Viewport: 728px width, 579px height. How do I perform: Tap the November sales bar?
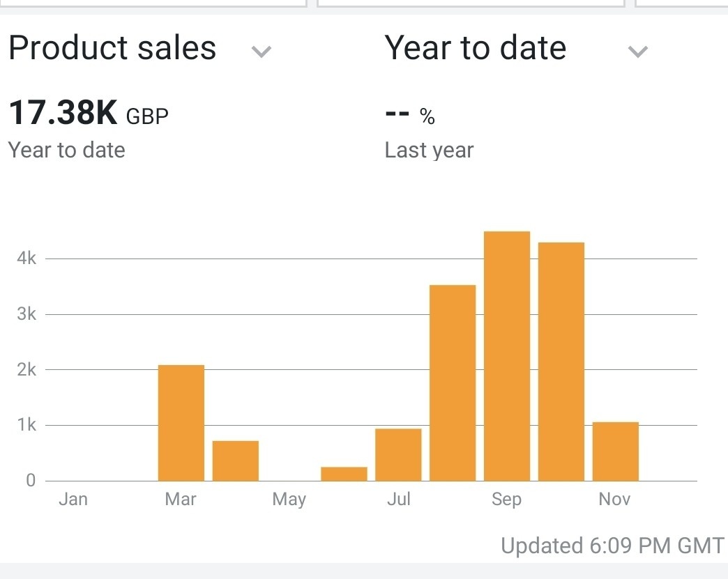[616, 451]
